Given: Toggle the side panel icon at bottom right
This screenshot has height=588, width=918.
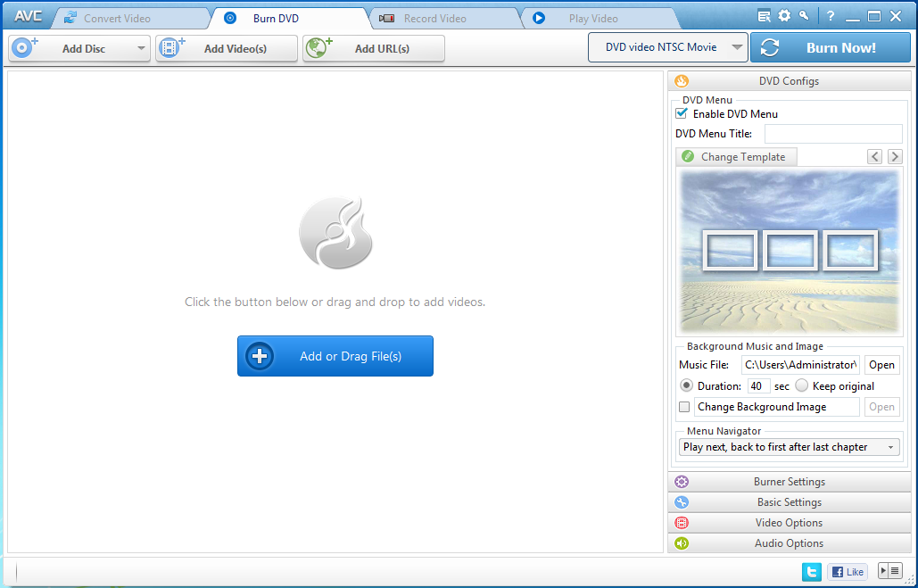Looking at the screenshot, I should [x=890, y=570].
